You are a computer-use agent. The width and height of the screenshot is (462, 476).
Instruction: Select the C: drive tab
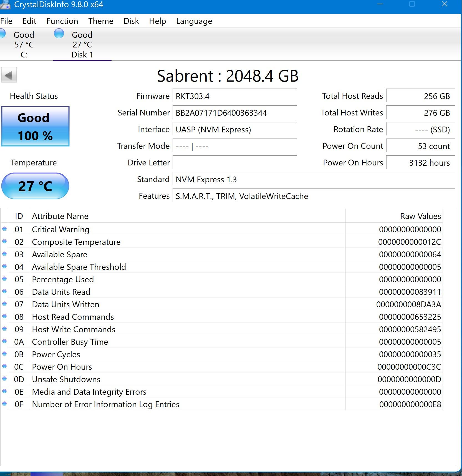(24, 44)
